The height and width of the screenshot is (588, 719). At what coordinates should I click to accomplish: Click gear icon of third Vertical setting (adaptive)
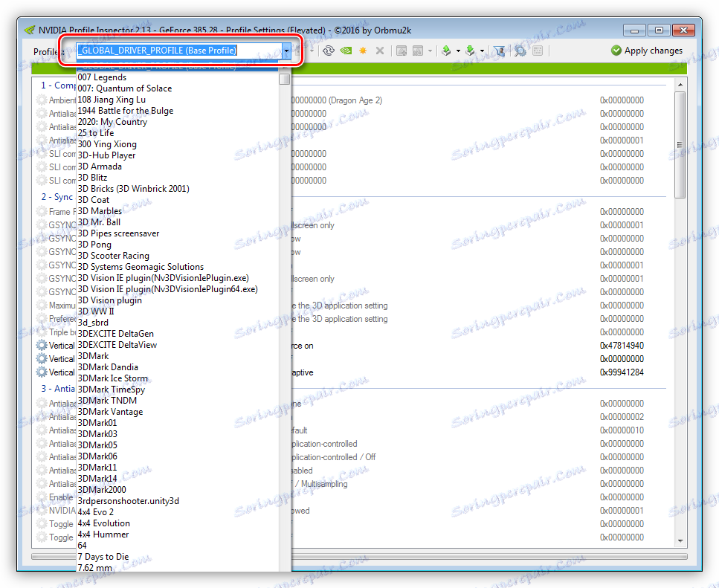click(42, 372)
